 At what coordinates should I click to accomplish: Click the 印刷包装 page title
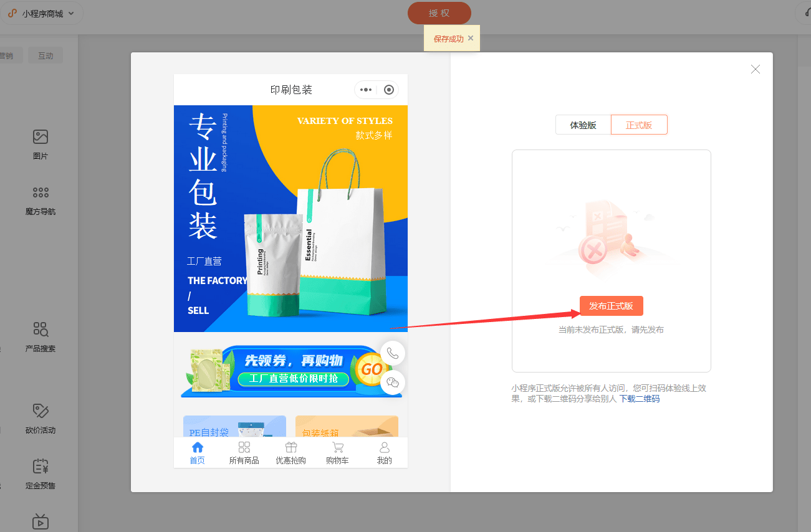291,90
